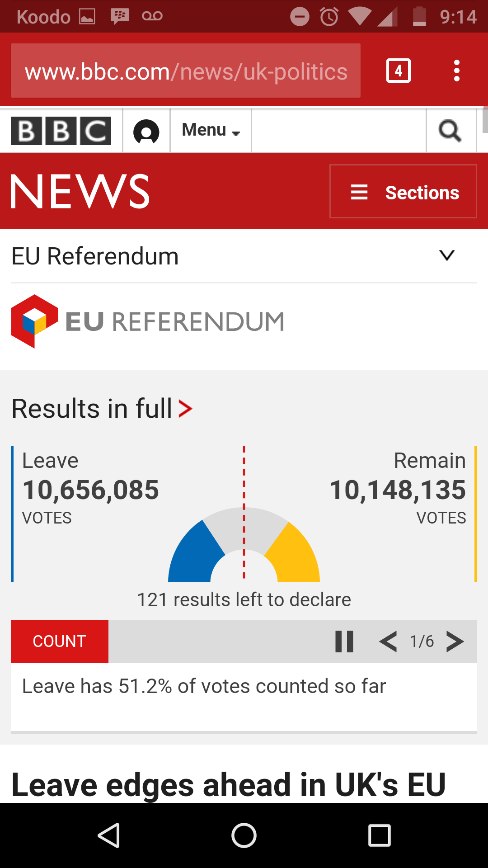Open Results in full link

(x=102, y=409)
